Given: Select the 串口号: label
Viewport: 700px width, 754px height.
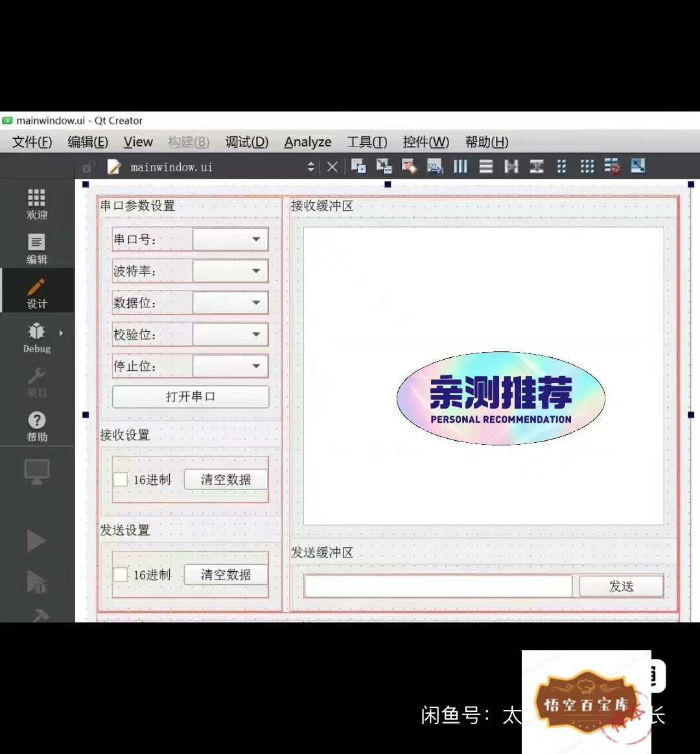Looking at the screenshot, I should tap(135, 239).
